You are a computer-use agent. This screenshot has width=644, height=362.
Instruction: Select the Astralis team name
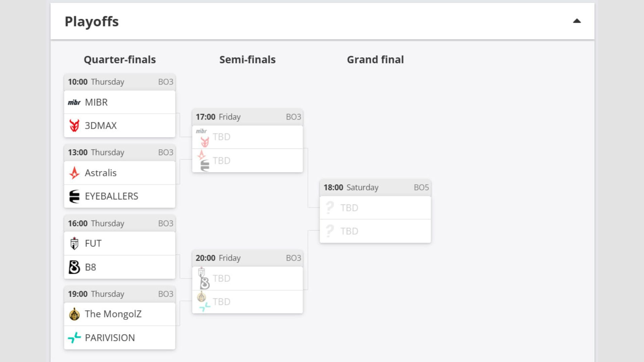tap(101, 173)
